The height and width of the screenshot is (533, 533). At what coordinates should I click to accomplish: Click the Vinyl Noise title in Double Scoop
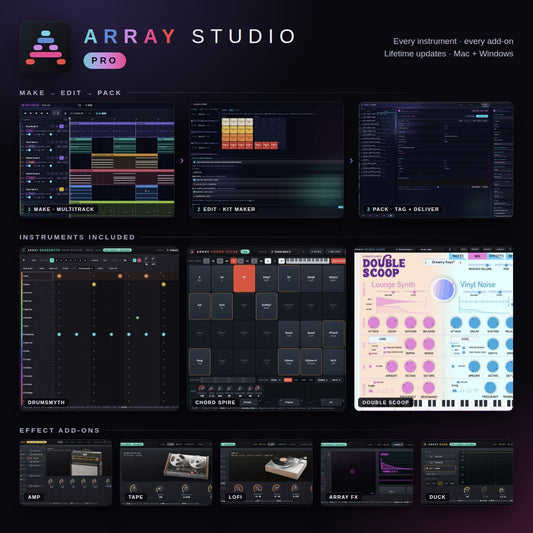478,285
